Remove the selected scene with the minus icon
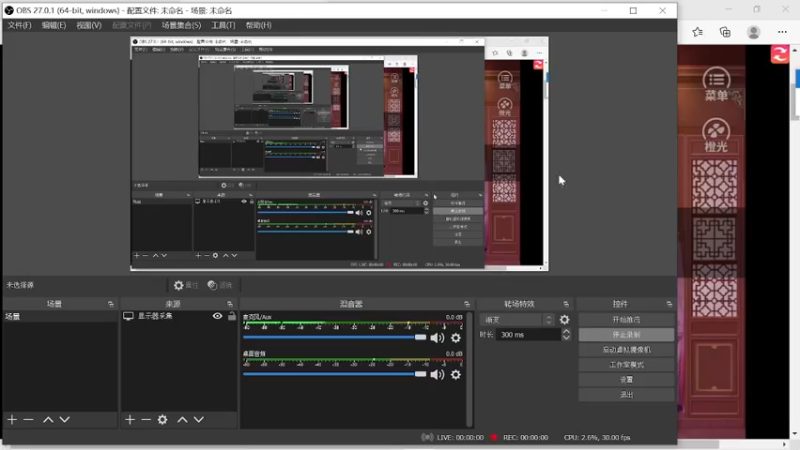 (29, 419)
